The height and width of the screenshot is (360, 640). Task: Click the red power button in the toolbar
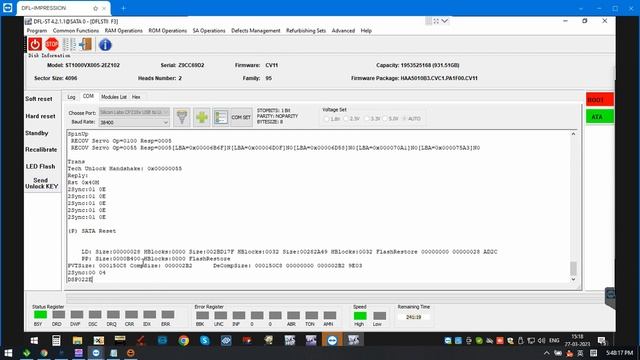point(35,44)
